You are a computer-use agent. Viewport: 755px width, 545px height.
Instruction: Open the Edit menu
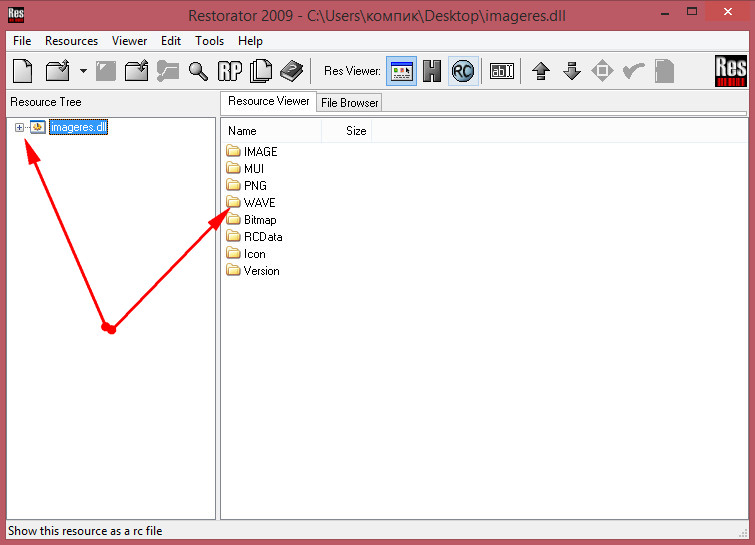[171, 41]
